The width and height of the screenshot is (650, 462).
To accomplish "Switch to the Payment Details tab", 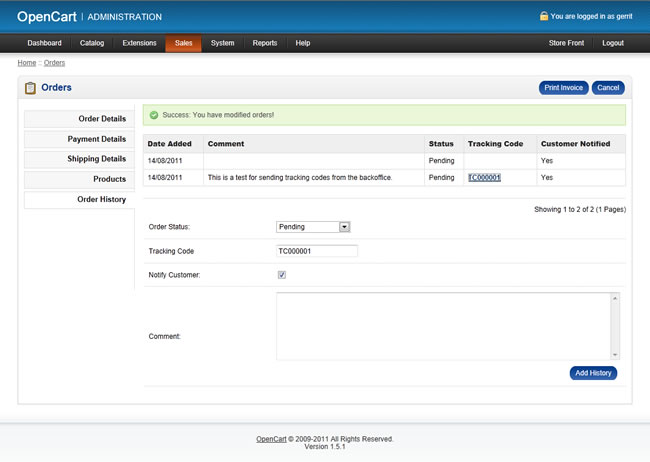I will point(79,139).
